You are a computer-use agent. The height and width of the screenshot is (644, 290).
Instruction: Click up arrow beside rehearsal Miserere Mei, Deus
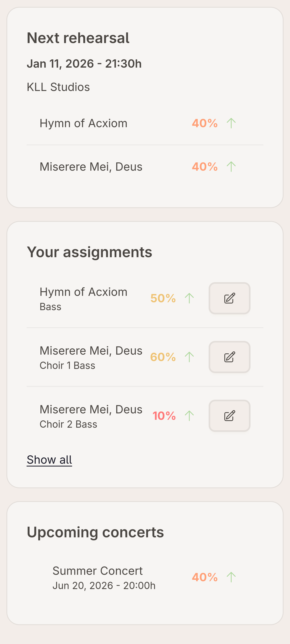click(231, 167)
